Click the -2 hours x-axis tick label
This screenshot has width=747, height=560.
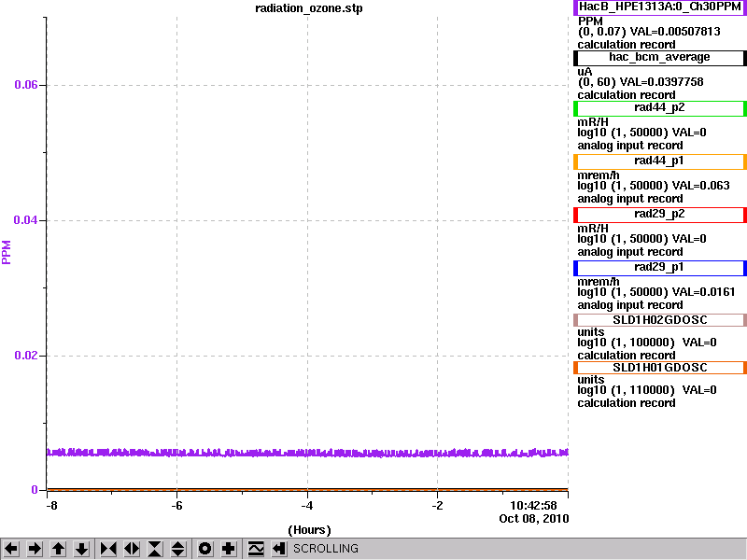coord(437,506)
